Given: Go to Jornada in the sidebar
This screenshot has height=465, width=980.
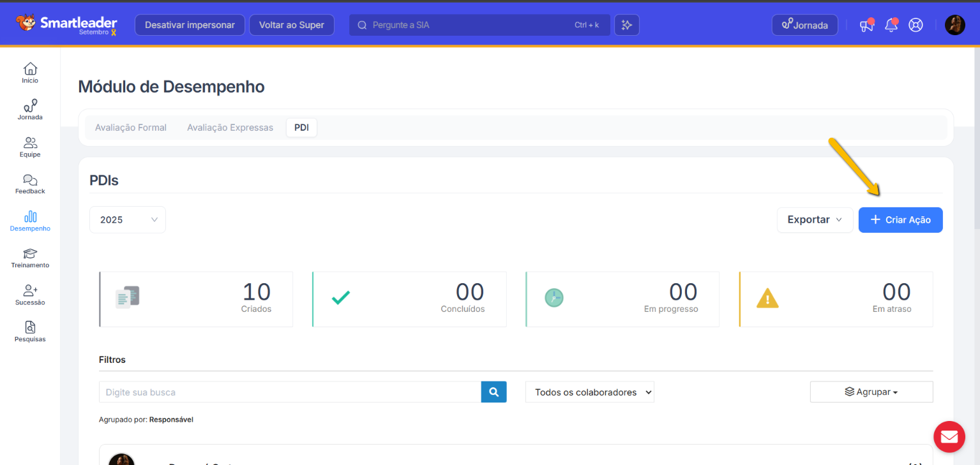Looking at the screenshot, I should point(30,110).
